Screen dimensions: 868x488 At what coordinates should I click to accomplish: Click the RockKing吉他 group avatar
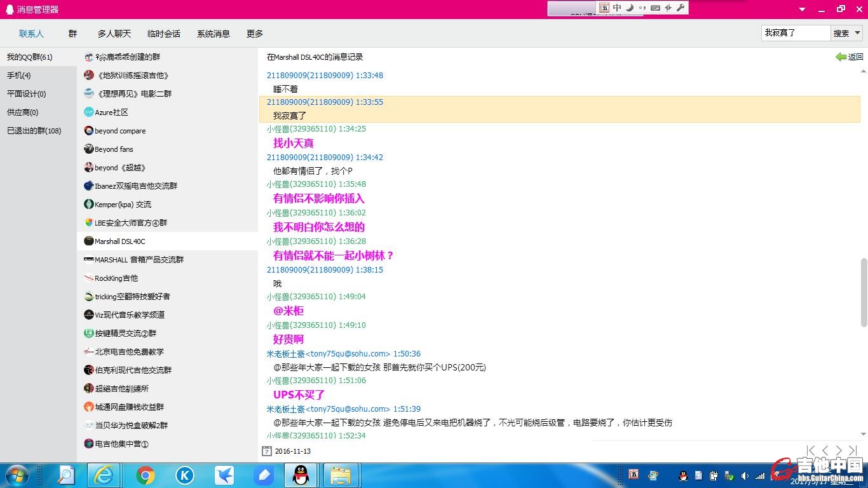coord(89,278)
